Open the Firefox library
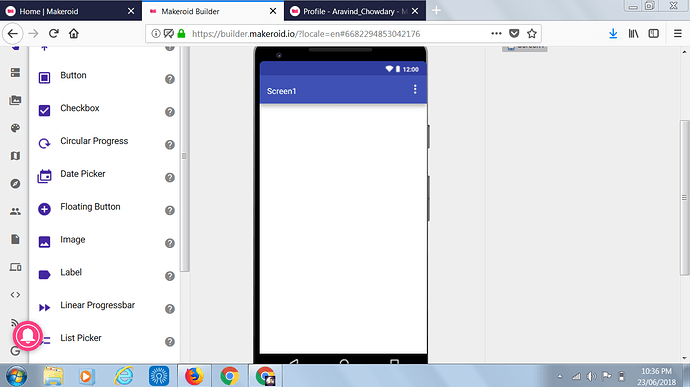This screenshot has width=690, height=387. (633, 33)
